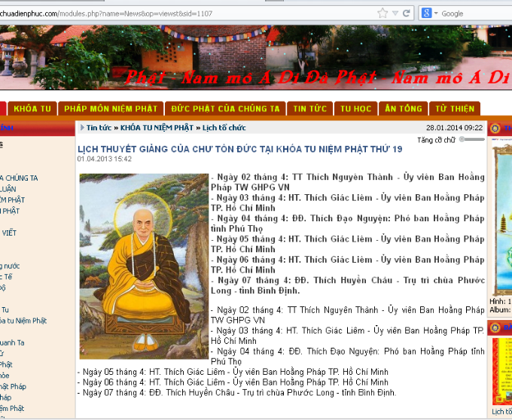Click the KHÓA TU NIỆM PHẬT breadcrumb link

point(157,128)
